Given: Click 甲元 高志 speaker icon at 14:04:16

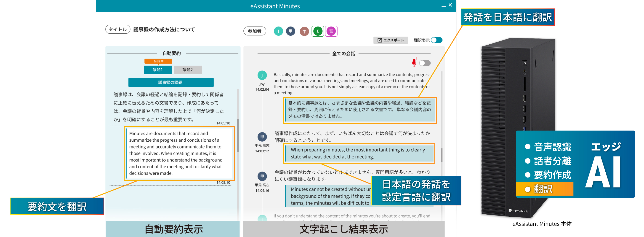Looking at the screenshot, I should click(x=262, y=176).
